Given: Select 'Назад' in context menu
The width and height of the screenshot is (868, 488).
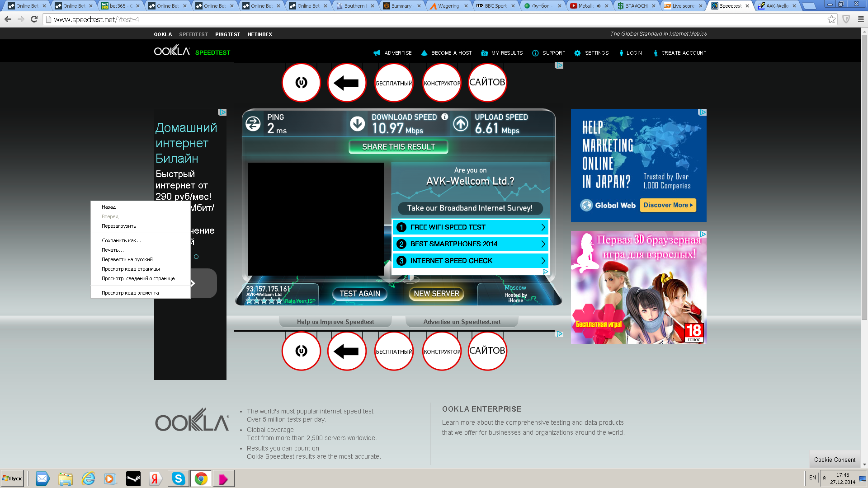Looking at the screenshot, I should click(140, 207).
